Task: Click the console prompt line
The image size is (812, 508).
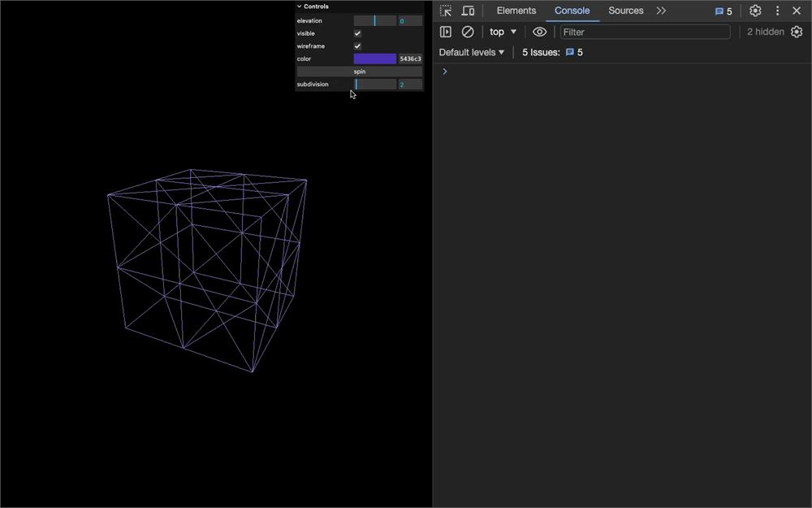Action: (x=621, y=72)
